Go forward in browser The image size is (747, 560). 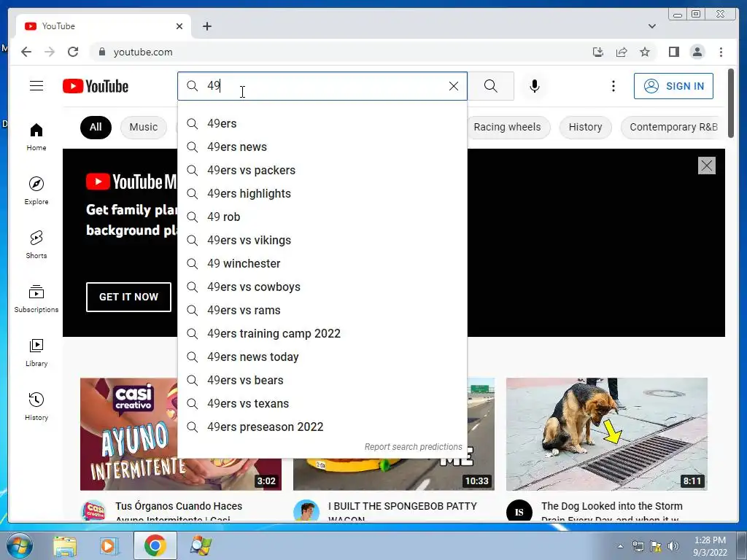click(50, 52)
